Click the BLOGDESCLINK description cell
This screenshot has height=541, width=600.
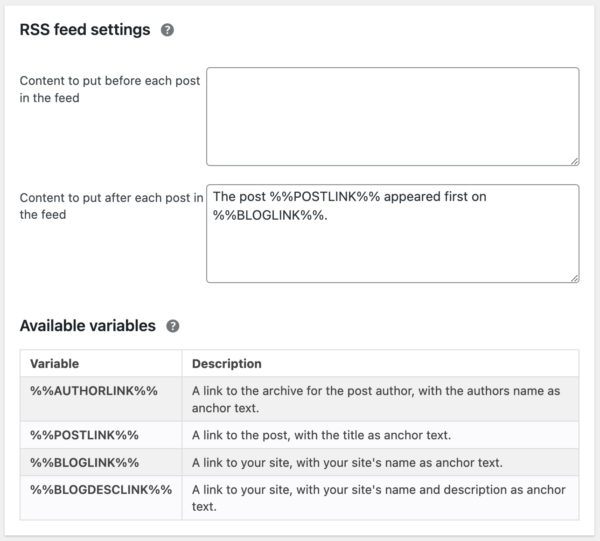point(380,498)
